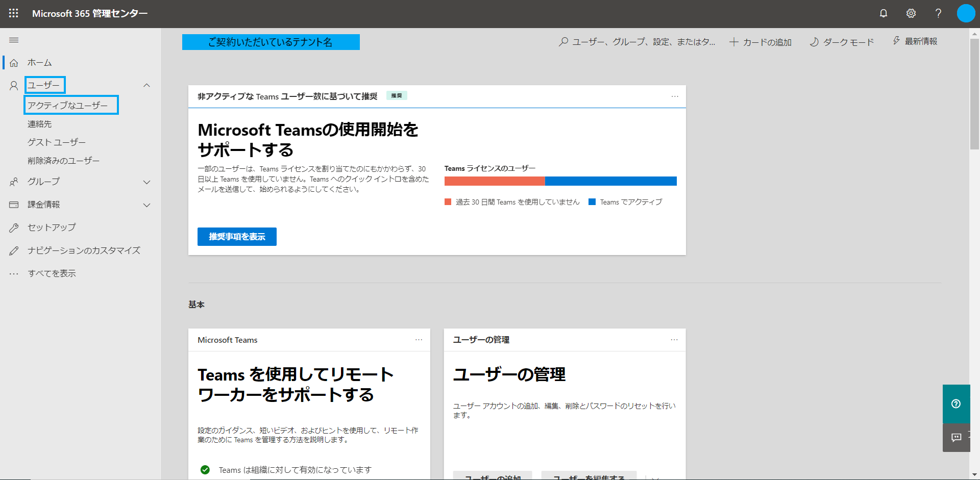
Task: Click the 推奨 badge on the card
Action: [x=397, y=95]
